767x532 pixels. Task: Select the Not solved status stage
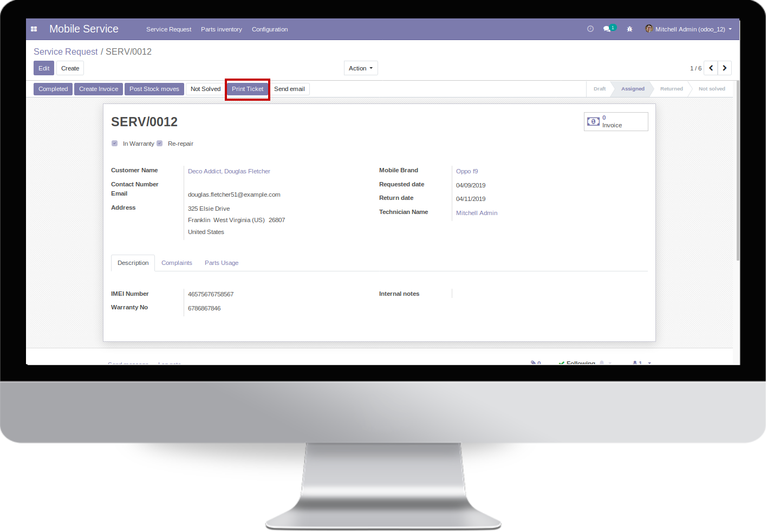point(712,89)
